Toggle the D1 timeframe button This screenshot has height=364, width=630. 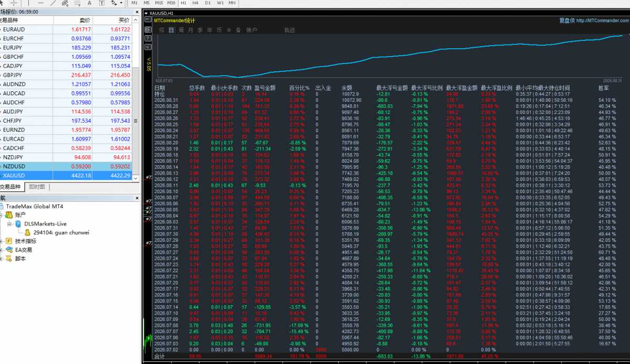coord(208,3)
